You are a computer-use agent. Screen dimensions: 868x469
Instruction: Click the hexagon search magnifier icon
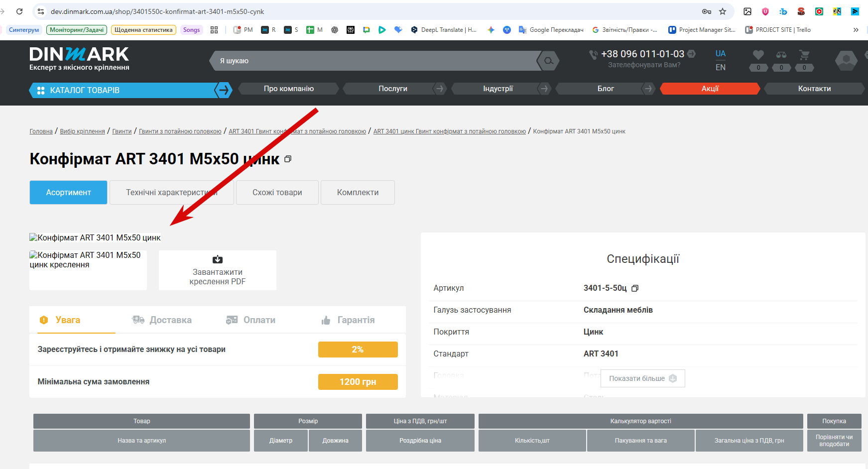pyautogui.click(x=548, y=61)
